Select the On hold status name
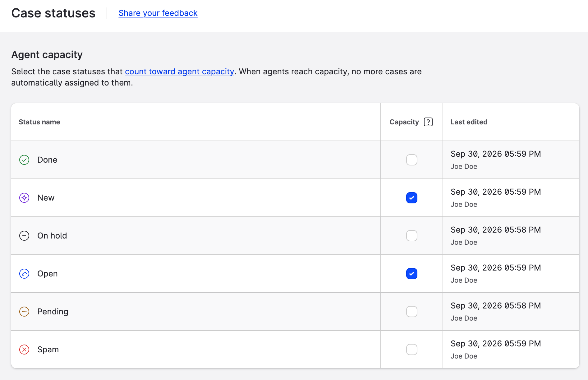The height and width of the screenshot is (380, 588). click(x=52, y=236)
